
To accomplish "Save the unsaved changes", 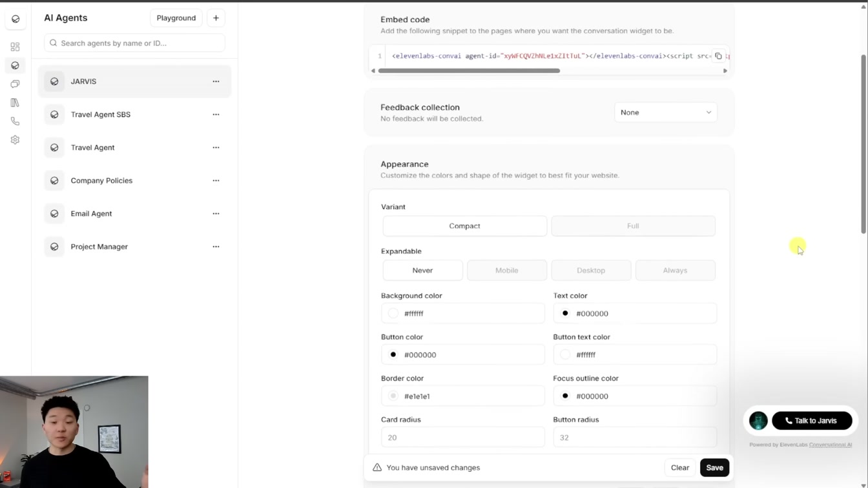I will 714,467.
